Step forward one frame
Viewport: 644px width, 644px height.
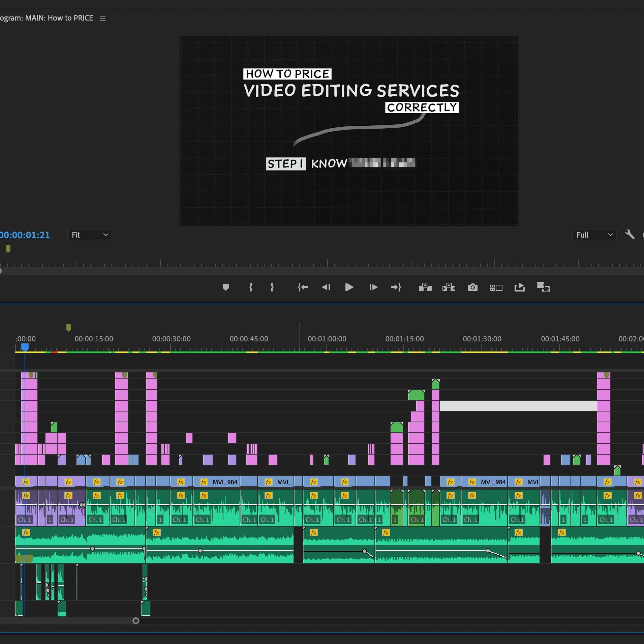coord(373,287)
